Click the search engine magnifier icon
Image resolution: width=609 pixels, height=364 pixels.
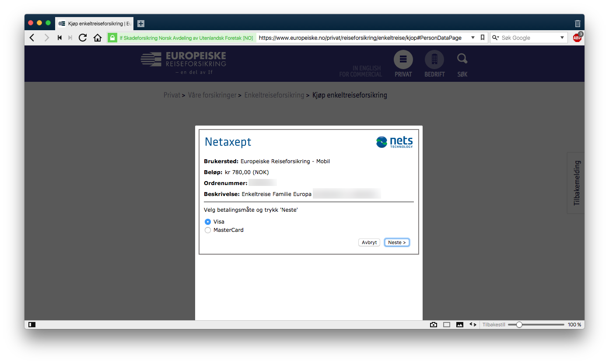[495, 38]
